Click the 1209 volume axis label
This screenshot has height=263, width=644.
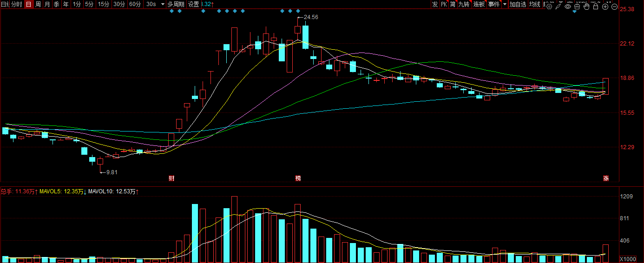627,197
